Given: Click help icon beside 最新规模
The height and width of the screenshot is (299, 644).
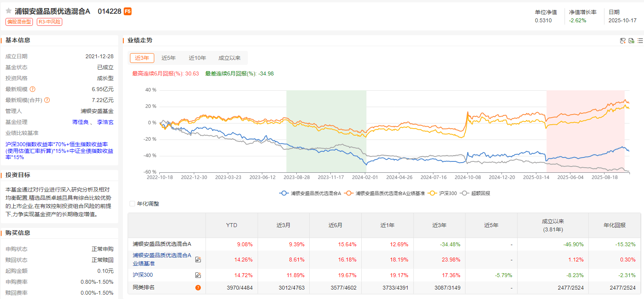Looking at the screenshot, I should (x=32, y=89).
